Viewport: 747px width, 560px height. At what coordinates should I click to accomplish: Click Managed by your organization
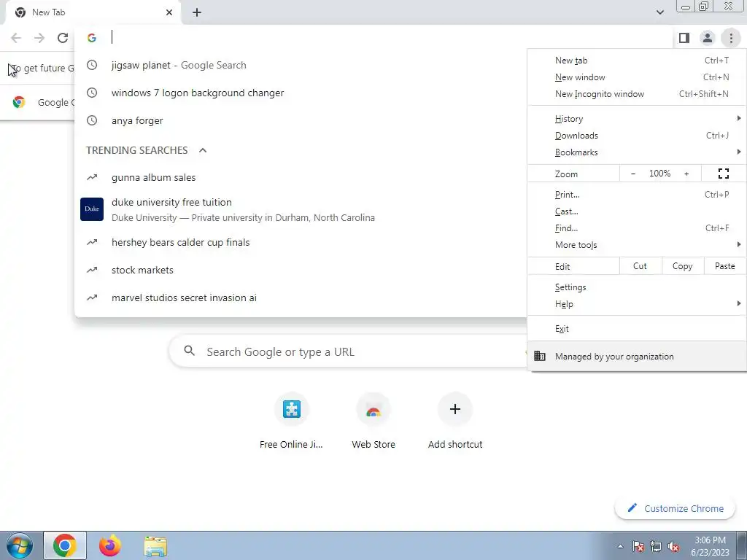pyautogui.click(x=637, y=356)
